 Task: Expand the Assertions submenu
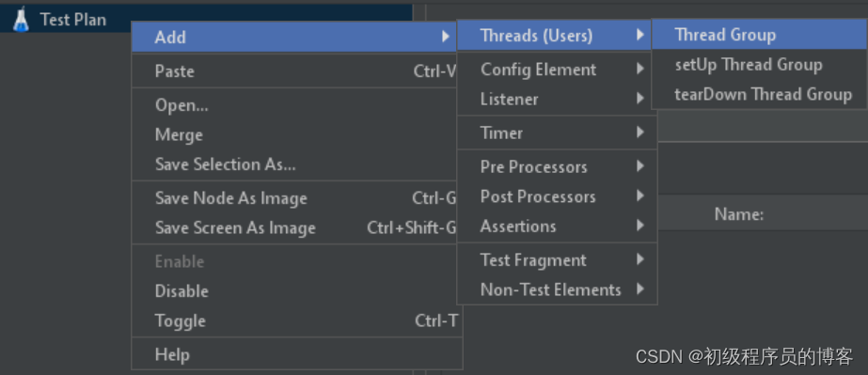(x=557, y=227)
